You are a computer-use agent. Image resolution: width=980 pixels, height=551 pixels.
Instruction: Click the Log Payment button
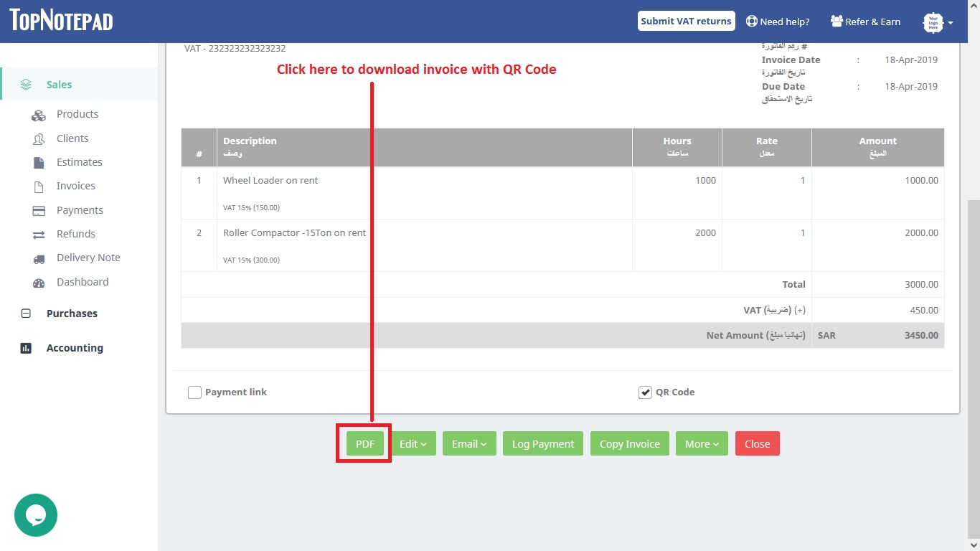(543, 443)
